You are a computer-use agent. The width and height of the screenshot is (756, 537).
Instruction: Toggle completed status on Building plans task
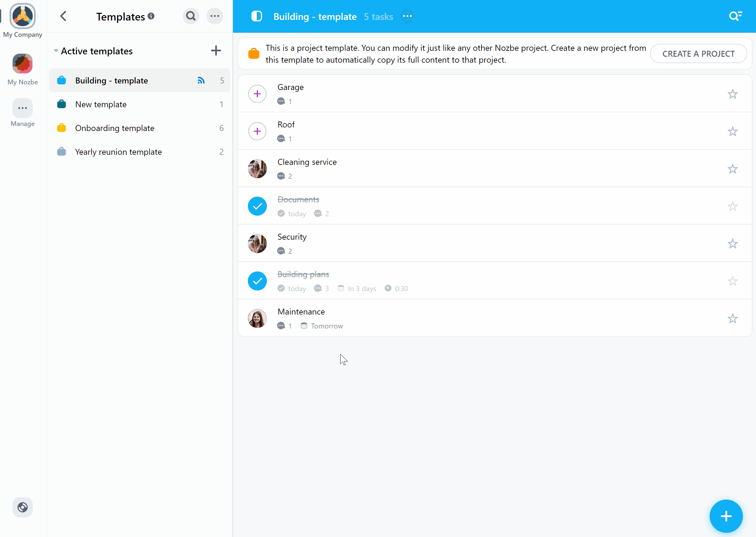click(x=257, y=281)
